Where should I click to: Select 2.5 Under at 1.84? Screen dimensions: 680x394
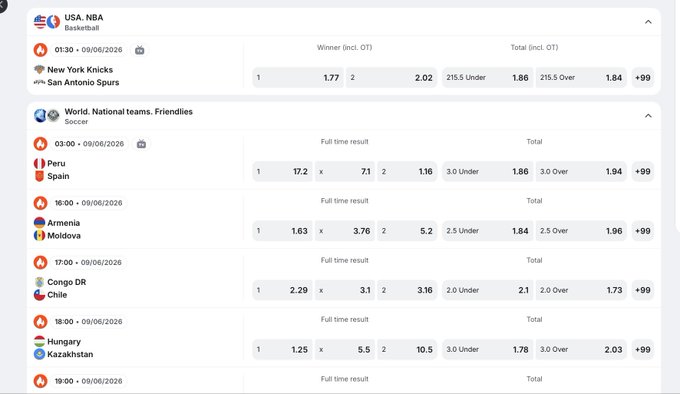coord(487,231)
